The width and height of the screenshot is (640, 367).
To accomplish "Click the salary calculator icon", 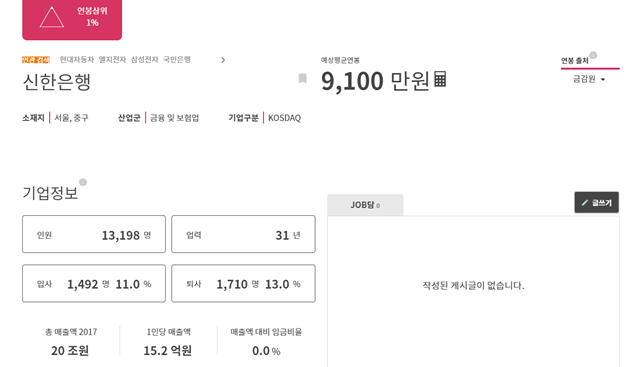I will [x=440, y=79].
